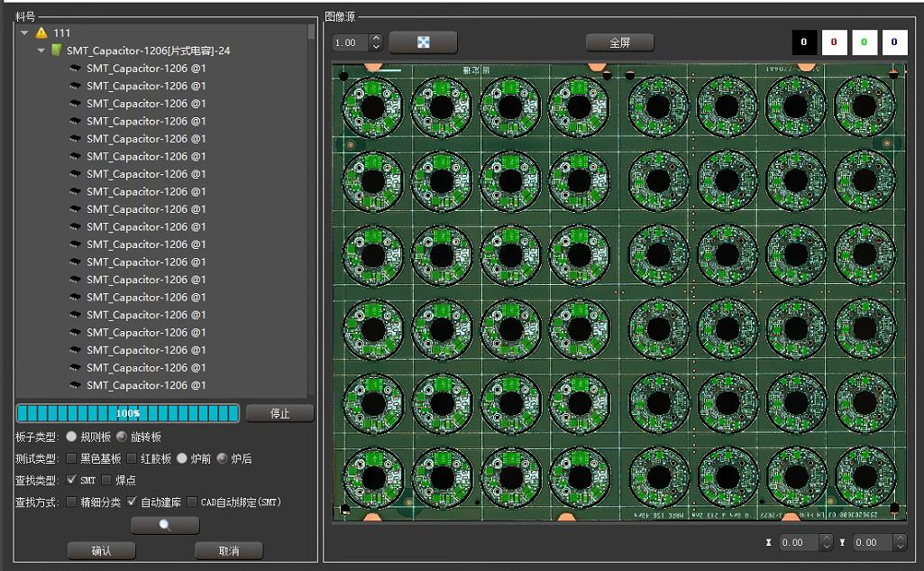Click the tree panel vertical scrollbar

(x=311, y=210)
